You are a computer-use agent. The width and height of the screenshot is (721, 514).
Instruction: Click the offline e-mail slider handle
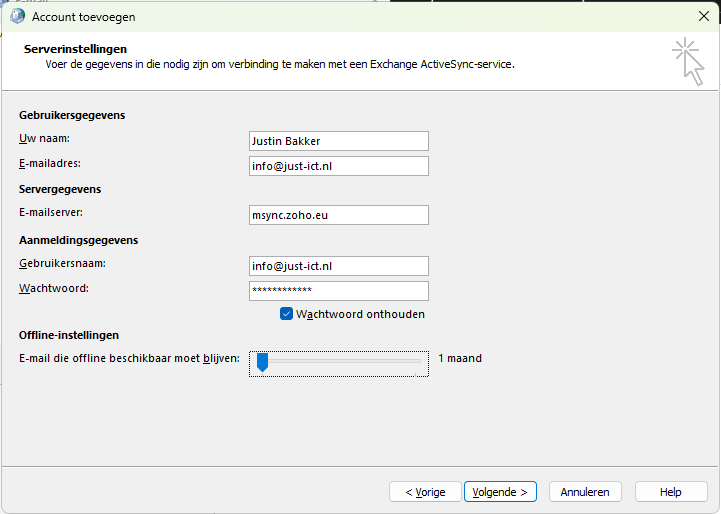pos(262,361)
